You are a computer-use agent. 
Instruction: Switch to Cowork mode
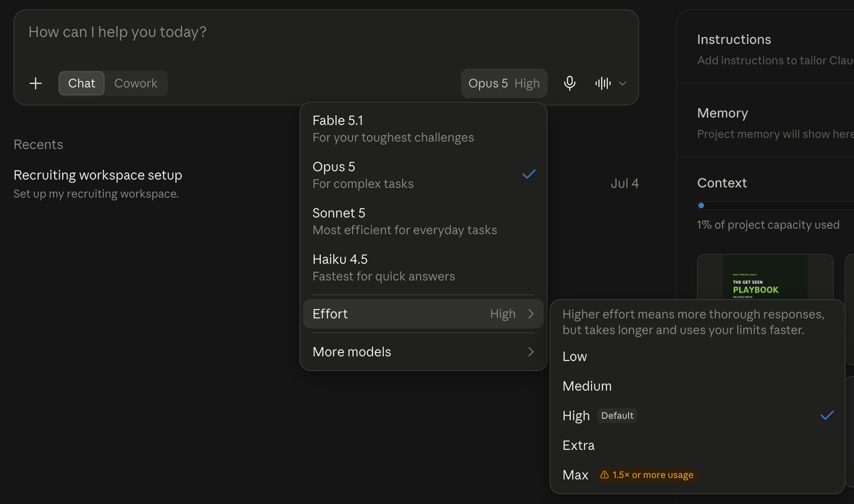coord(136,83)
